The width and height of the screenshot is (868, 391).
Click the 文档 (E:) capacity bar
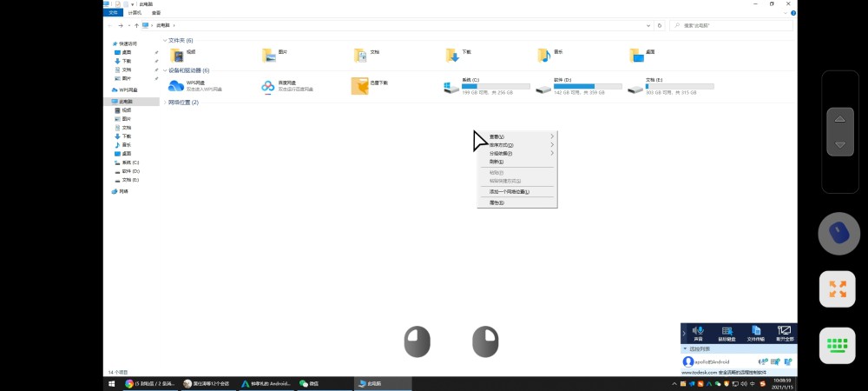[x=680, y=86]
